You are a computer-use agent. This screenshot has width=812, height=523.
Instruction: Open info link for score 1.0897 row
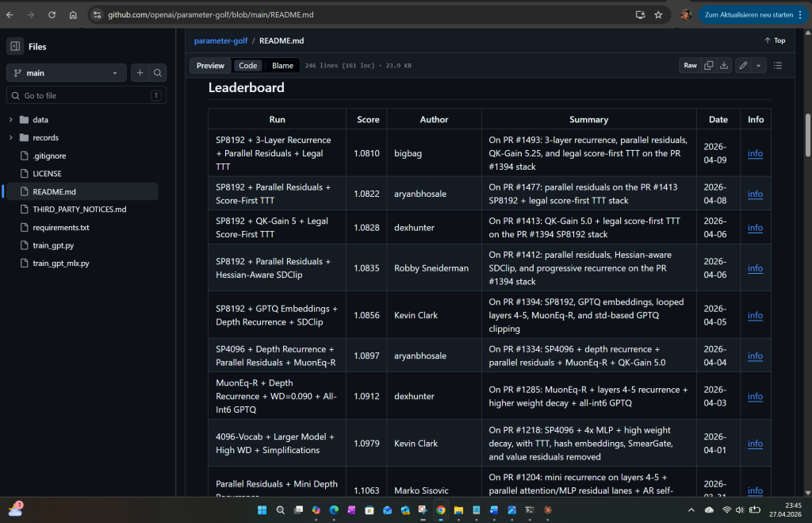click(x=755, y=356)
